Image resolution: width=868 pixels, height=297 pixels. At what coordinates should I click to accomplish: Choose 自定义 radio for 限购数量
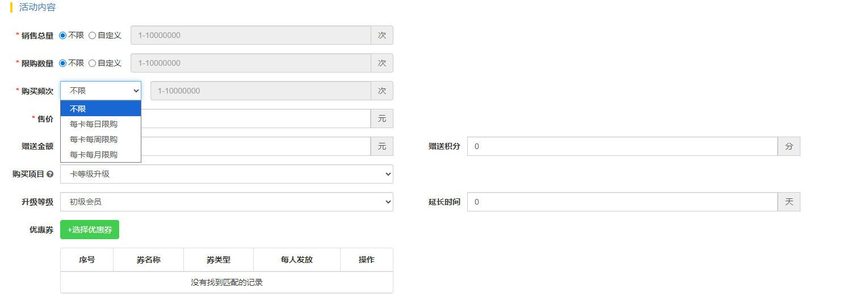click(93, 63)
